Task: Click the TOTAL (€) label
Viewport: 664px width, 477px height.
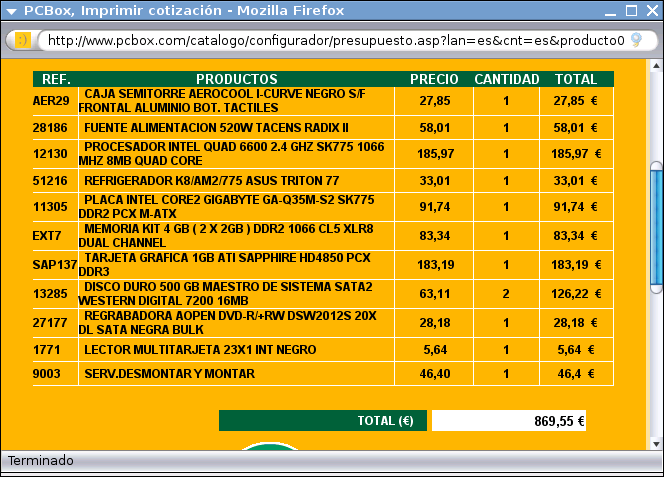Action: click(x=385, y=421)
